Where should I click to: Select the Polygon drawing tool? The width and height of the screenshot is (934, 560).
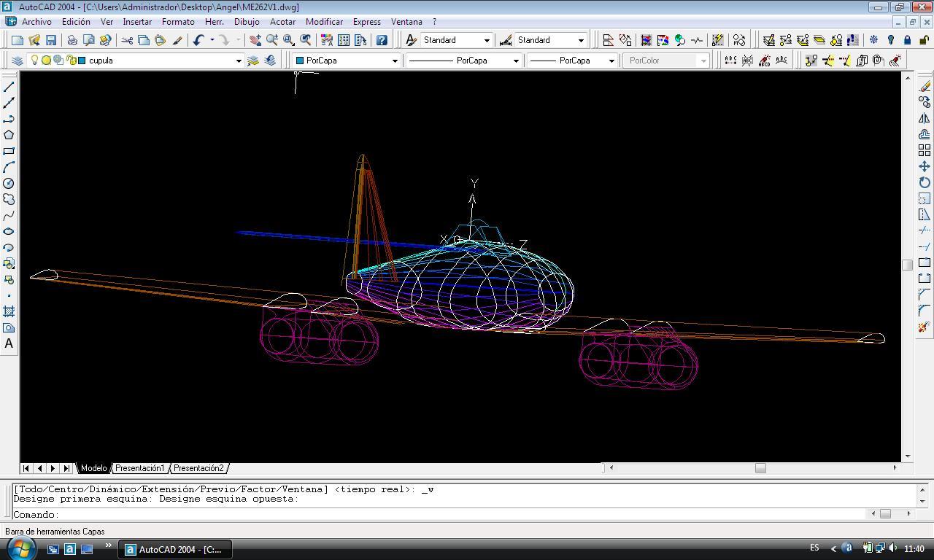(9, 135)
